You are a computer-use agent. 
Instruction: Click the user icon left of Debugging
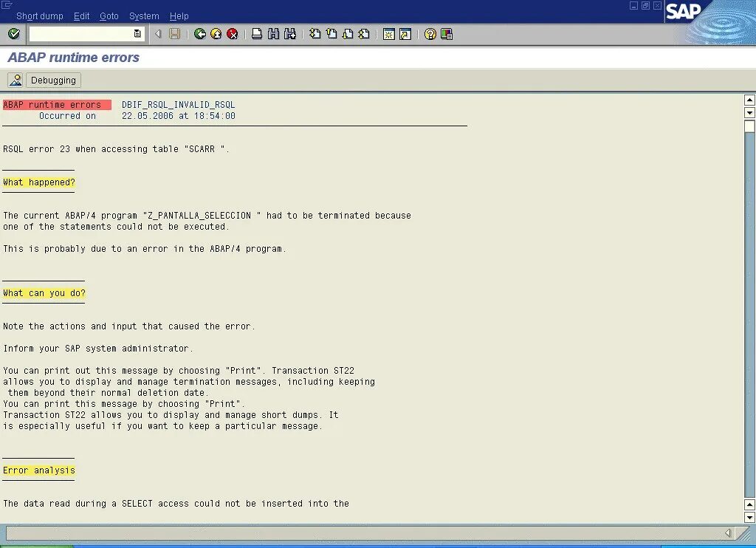point(16,80)
